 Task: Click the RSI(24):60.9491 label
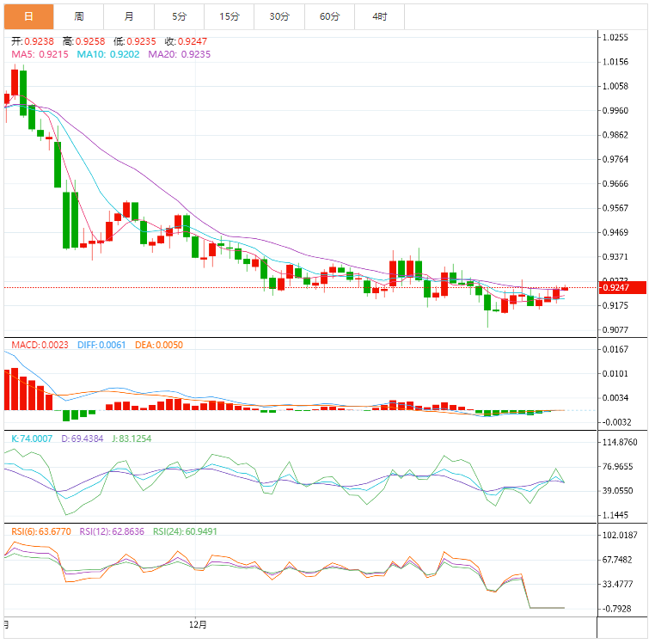pos(185,531)
